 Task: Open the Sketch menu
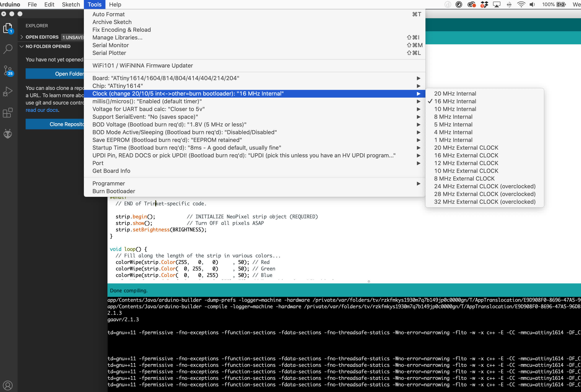[71, 4]
